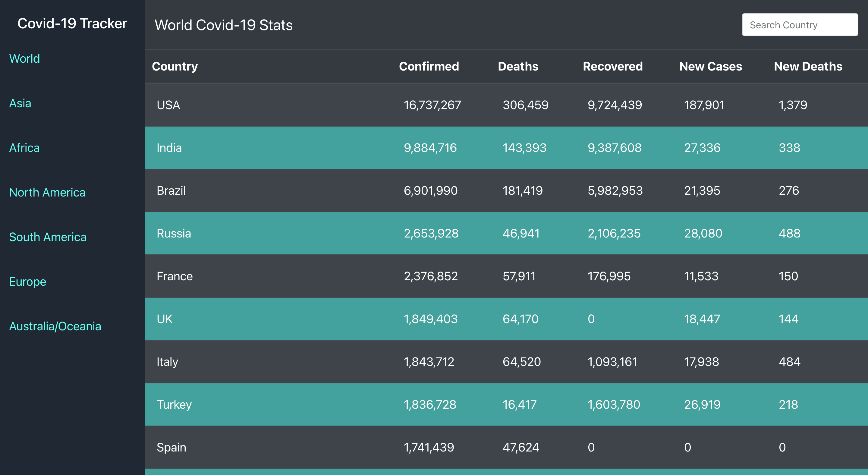Click the World Covid-19 Stats heading

click(x=224, y=25)
